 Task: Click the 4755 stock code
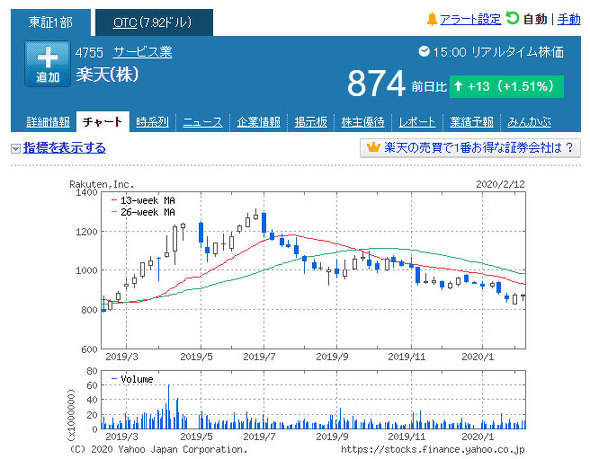(89, 53)
